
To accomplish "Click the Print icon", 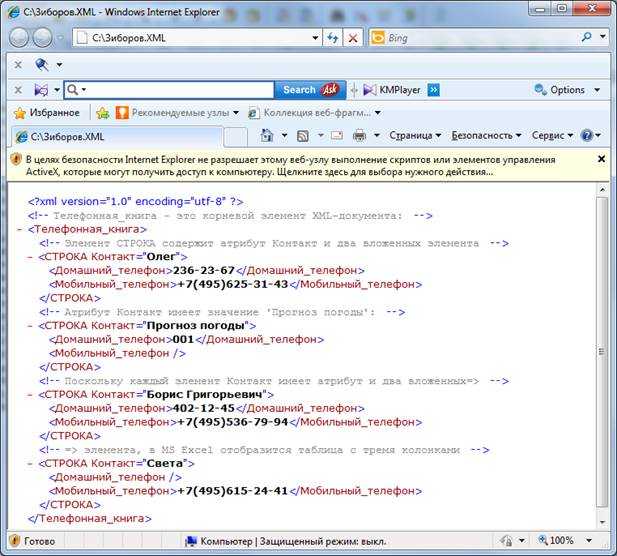I will 360,136.
